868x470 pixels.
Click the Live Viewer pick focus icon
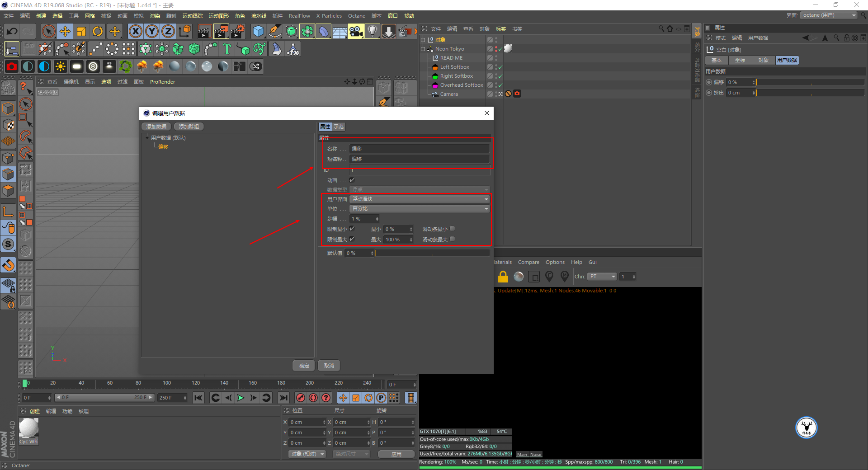coord(549,276)
